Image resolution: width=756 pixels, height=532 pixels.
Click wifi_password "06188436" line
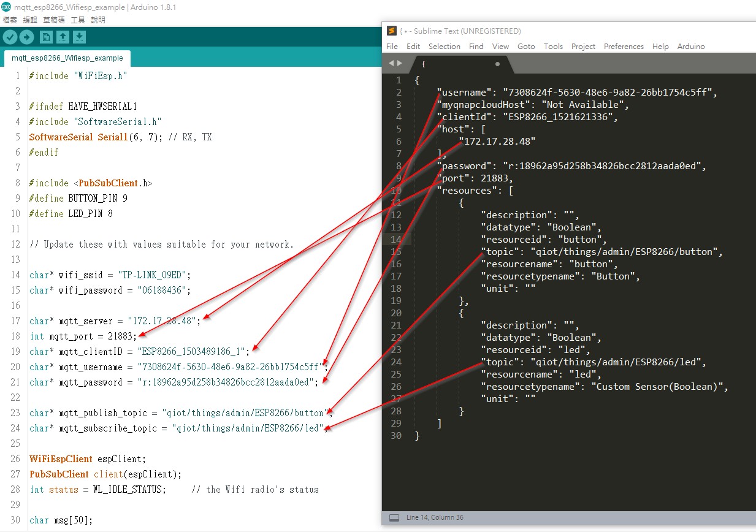coord(110,291)
